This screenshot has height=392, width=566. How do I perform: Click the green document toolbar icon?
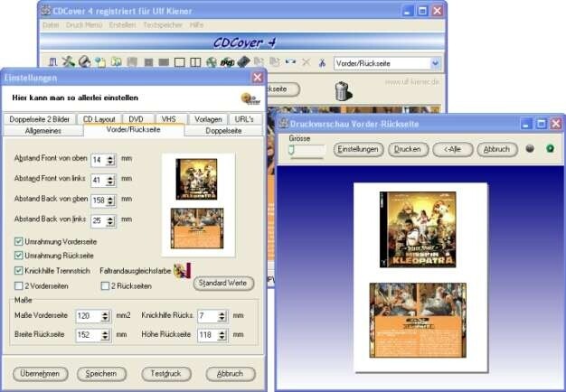click(116, 62)
